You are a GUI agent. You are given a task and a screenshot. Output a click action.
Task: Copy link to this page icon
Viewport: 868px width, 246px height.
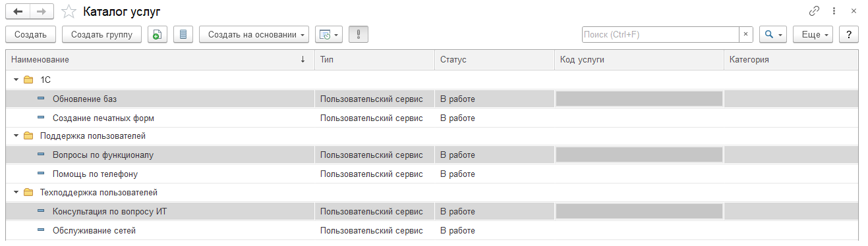click(x=815, y=11)
